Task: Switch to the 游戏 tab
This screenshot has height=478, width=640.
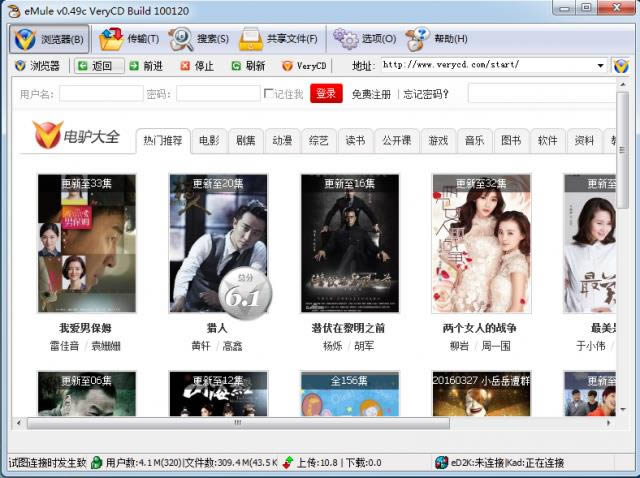Action: (438, 141)
